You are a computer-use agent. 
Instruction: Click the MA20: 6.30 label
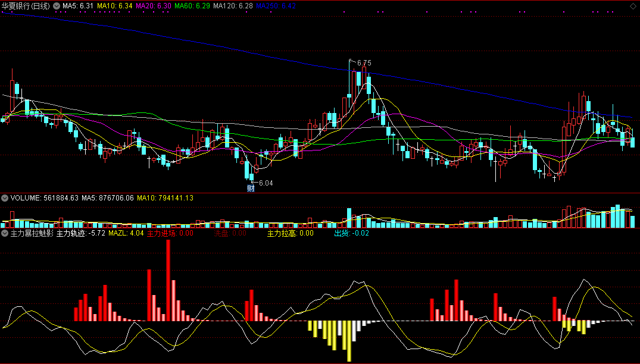tap(154, 6)
